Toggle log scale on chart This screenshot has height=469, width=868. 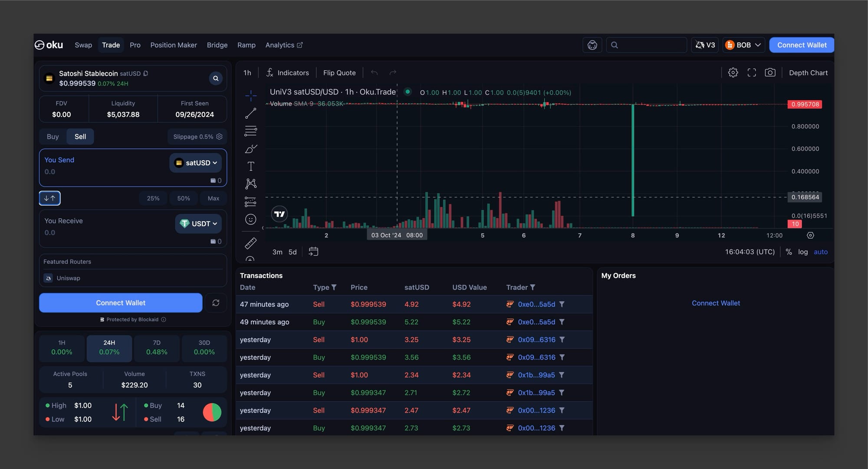(803, 252)
